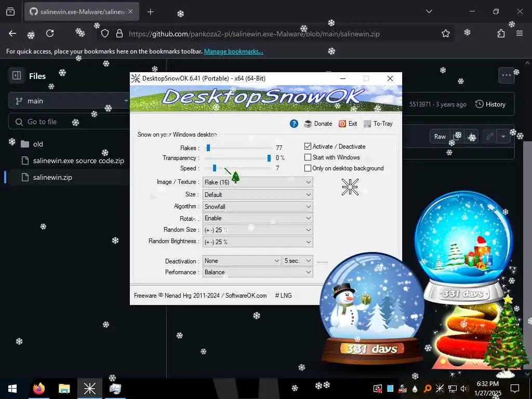Click the Firefox taskbar icon
The image size is (532, 399).
point(38,389)
